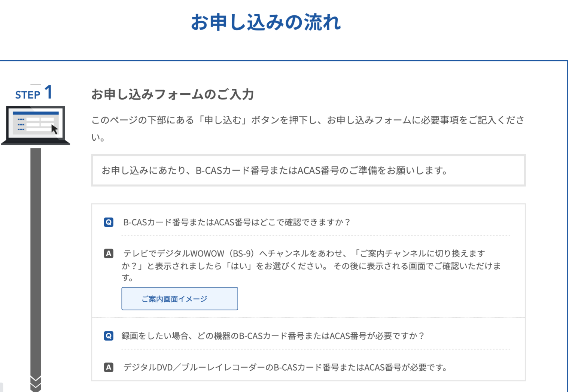Select the お申し込みの流れ page heading
This screenshot has height=392, width=575.
[x=267, y=23]
